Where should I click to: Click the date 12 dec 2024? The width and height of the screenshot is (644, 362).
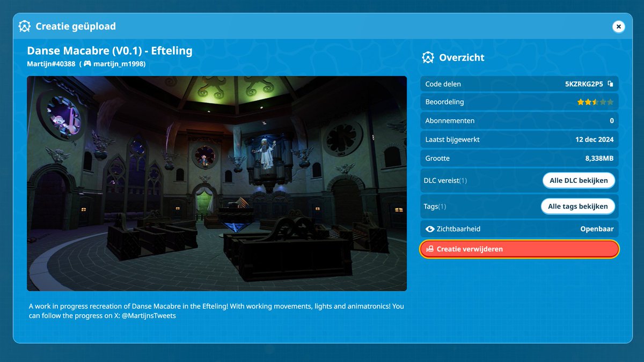coord(594,139)
